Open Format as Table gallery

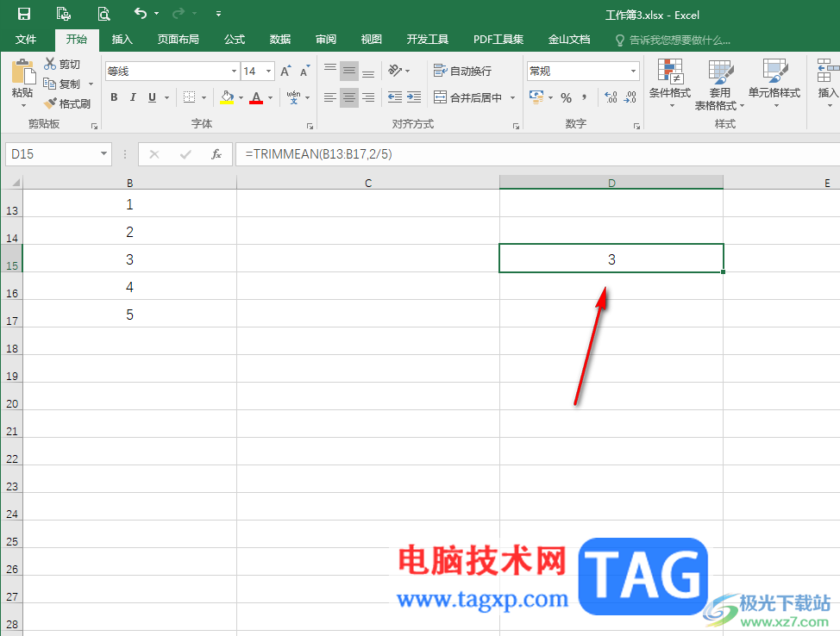coord(719,84)
